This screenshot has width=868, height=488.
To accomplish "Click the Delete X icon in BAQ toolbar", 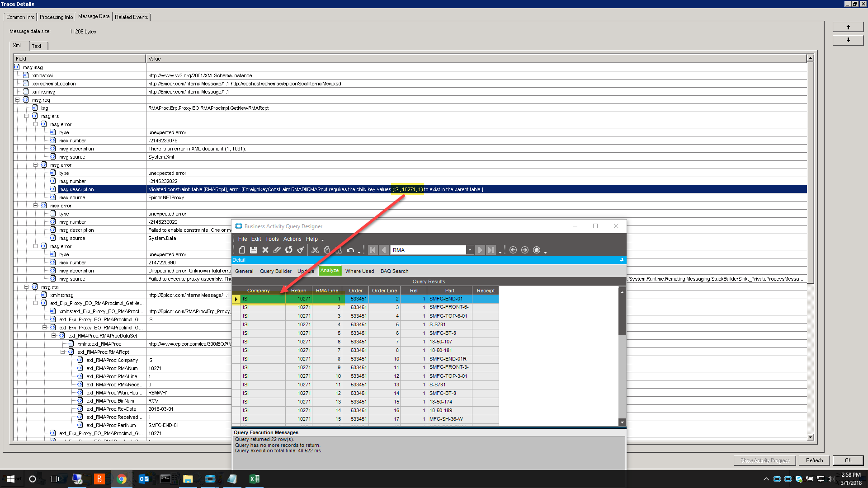I will pyautogui.click(x=265, y=250).
